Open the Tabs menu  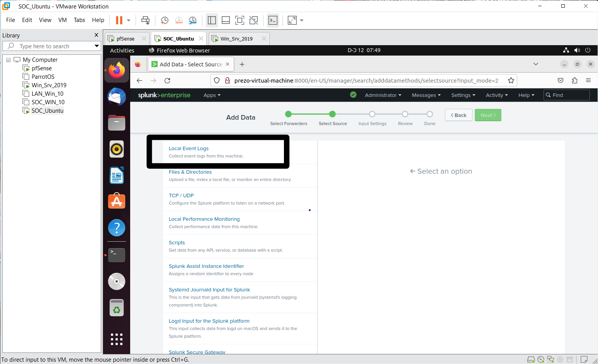(79, 20)
